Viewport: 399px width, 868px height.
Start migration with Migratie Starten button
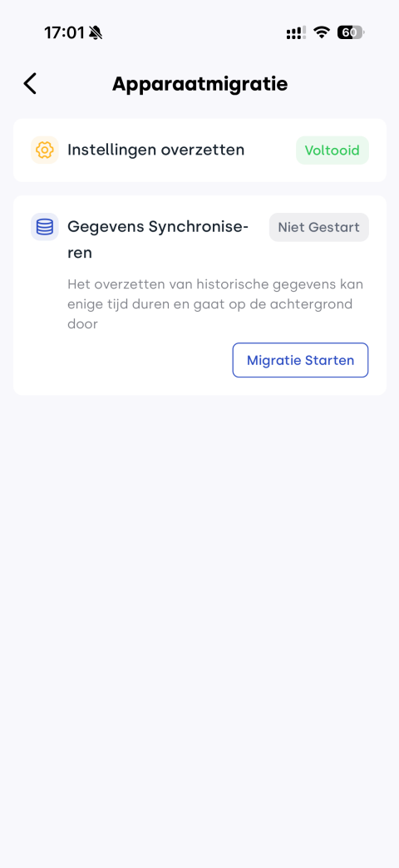[x=300, y=360]
